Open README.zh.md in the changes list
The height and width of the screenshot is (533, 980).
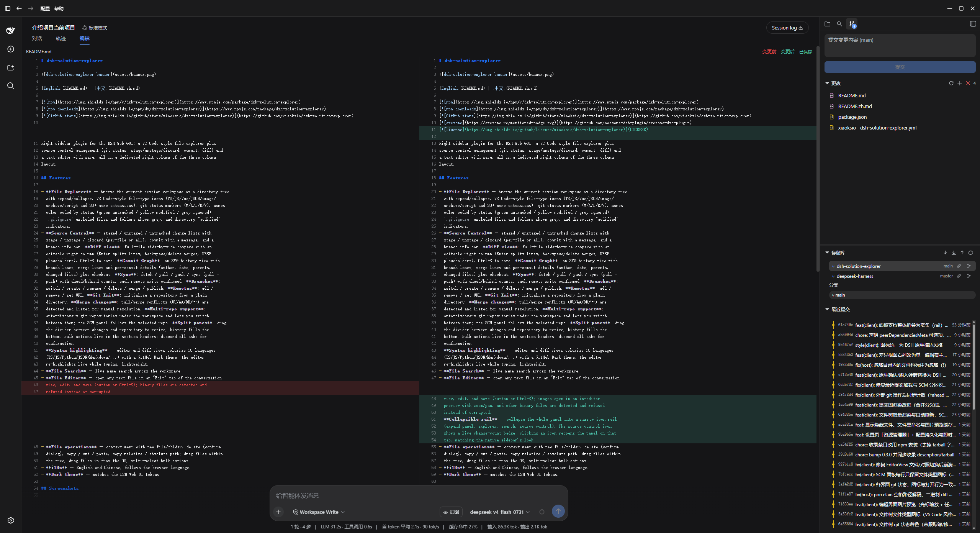(x=855, y=106)
